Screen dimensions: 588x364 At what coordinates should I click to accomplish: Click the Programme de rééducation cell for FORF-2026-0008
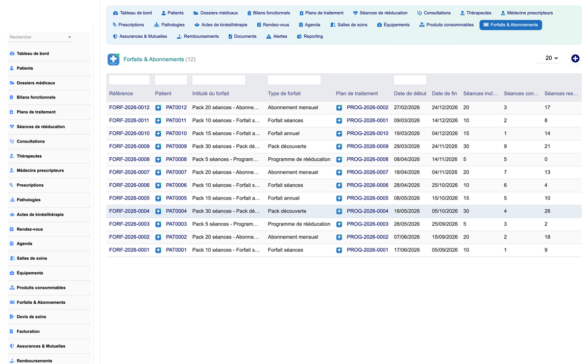point(299,159)
